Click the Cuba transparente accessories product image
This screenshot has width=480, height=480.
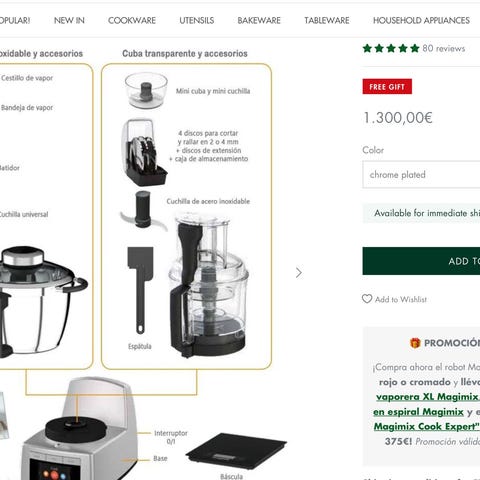tap(186, 216)
